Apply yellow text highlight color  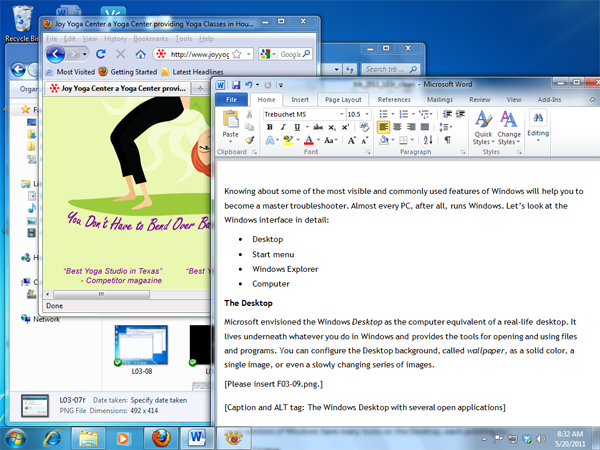pyautogui.click(x=288, y=140)
